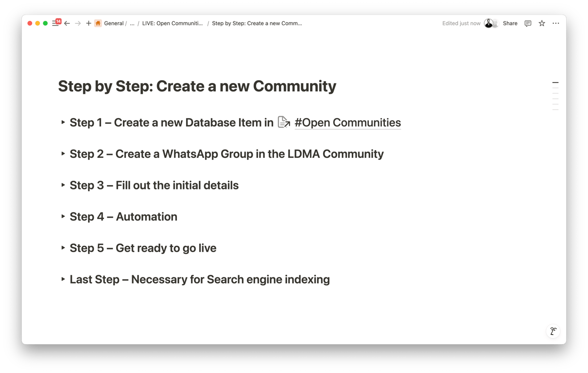
Task: Open Notion AI in the bottom corner
Action: point(553,331)
